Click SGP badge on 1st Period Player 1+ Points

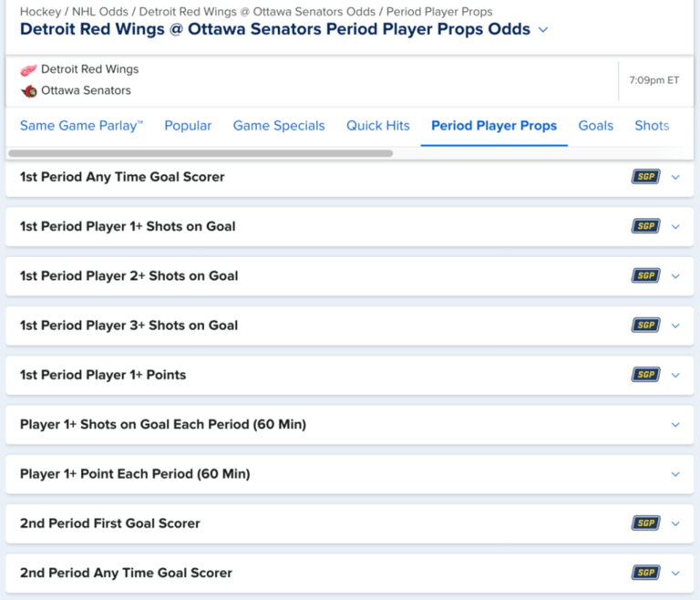(645, 375)
